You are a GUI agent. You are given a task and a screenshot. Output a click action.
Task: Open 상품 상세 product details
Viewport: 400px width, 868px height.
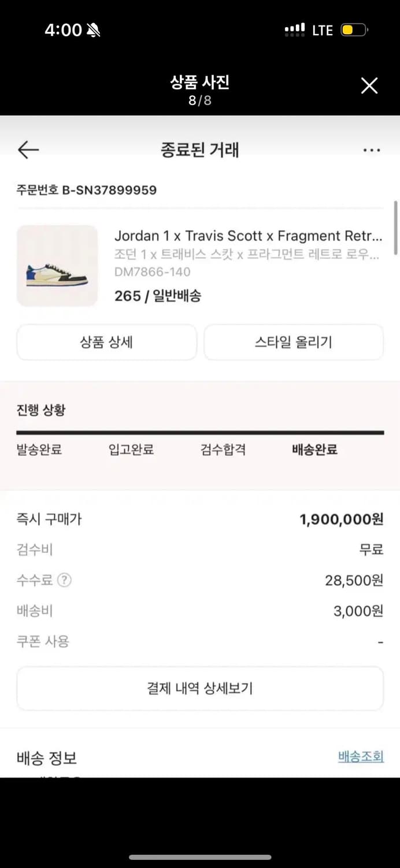(x=106, y=342)
